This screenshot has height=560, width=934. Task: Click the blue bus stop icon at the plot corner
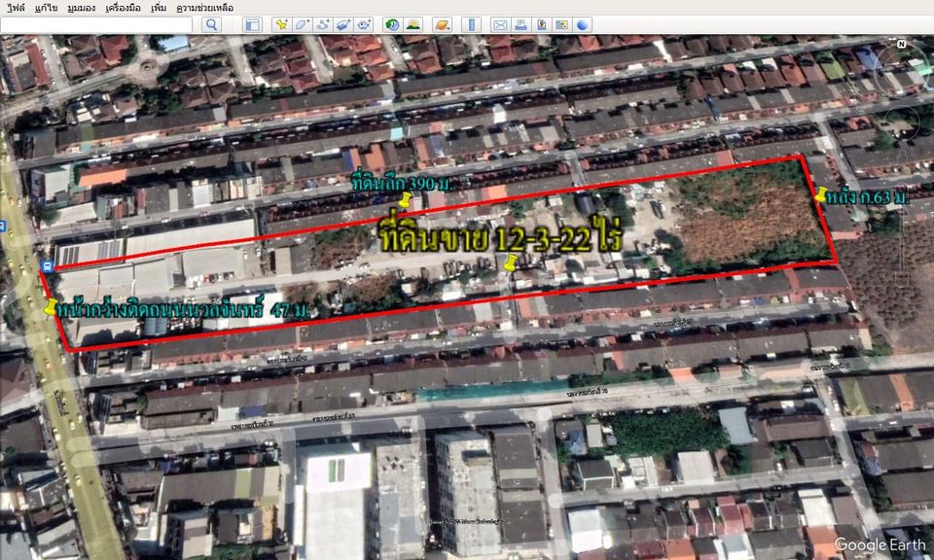[x=47, y=265]
